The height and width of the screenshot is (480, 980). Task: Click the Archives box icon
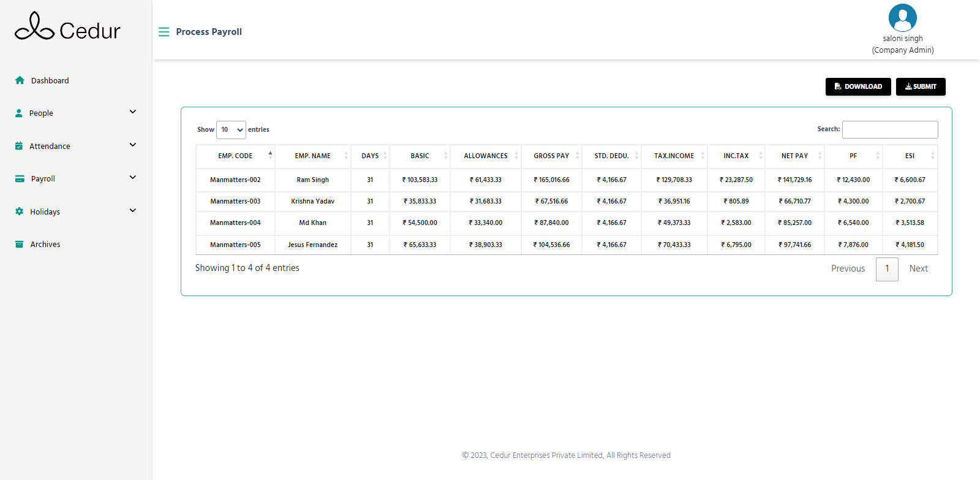pos(19,244)
